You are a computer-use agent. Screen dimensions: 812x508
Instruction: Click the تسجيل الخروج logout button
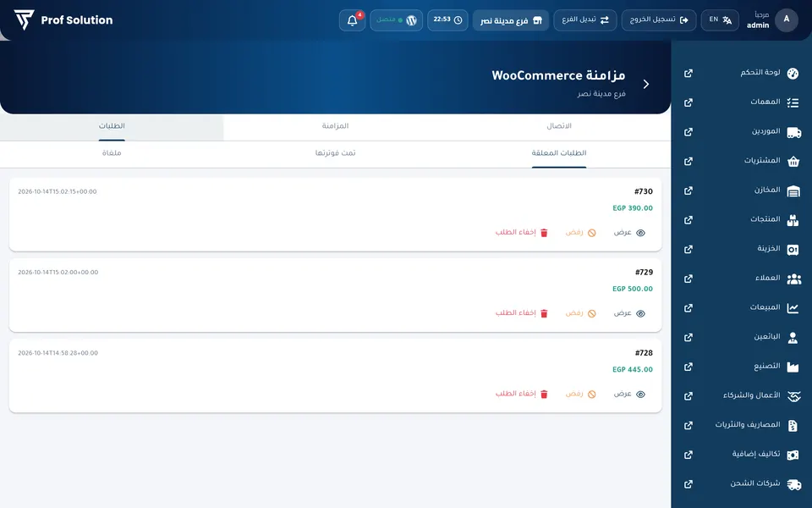(659, 20)
